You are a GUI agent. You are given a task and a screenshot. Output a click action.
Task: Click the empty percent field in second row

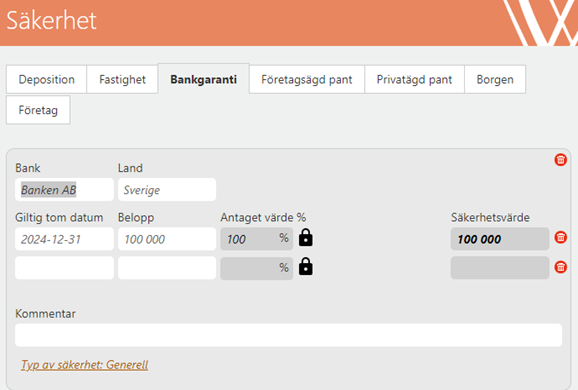pyautogui.click(x=257, y=268)
